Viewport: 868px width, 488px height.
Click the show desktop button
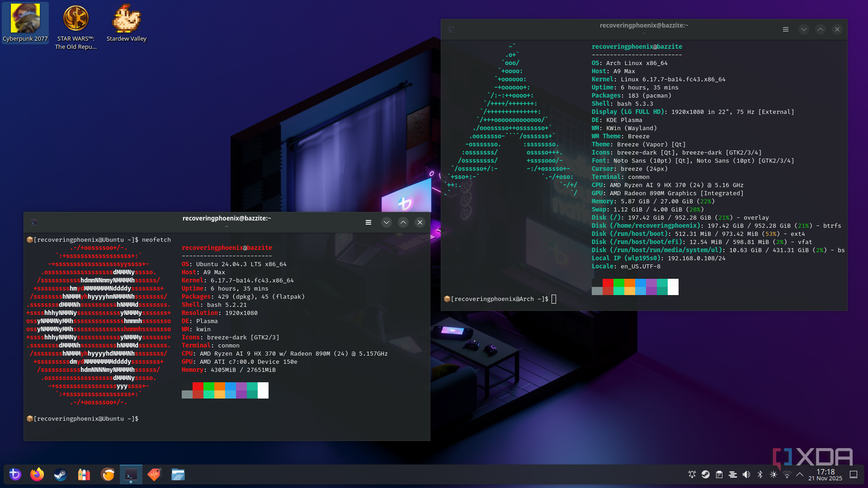tap(854, 474)
